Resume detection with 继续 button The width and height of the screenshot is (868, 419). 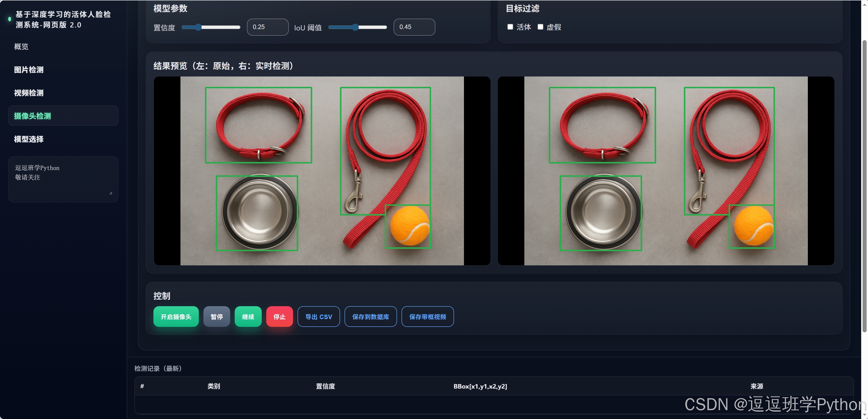pos(248,317)
